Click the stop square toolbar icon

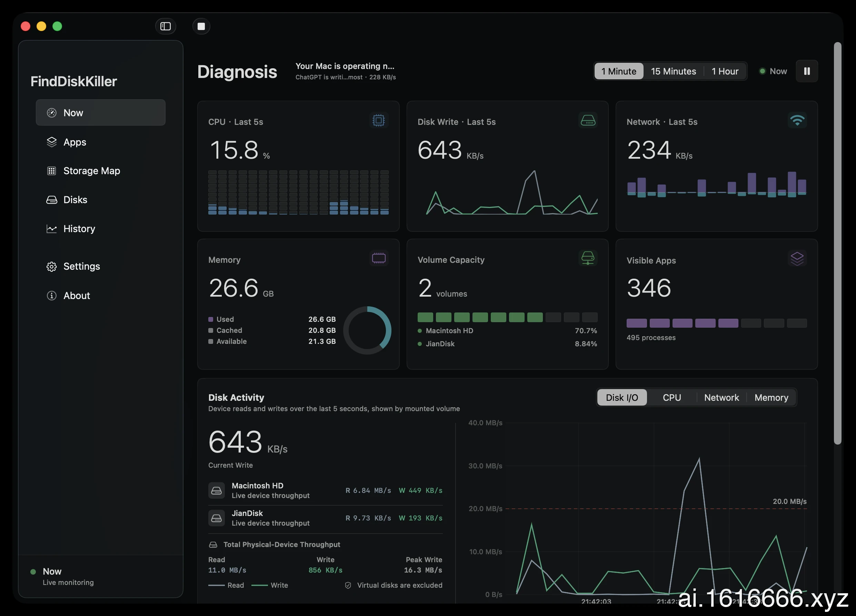tap(201, 26)
